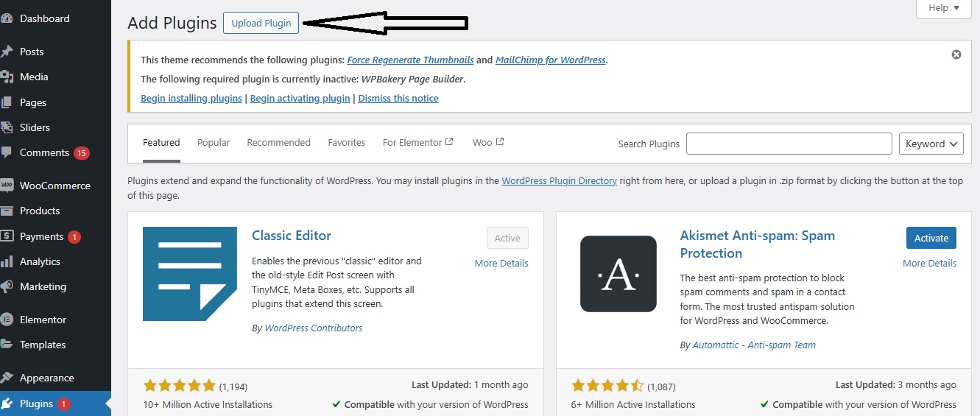Click the Akismet star rating
This screenshot has width=980, height=416.
click(607, 386)
